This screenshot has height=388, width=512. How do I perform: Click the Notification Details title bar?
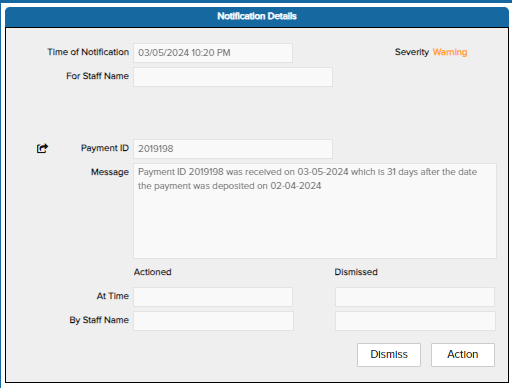pos(257,16)
